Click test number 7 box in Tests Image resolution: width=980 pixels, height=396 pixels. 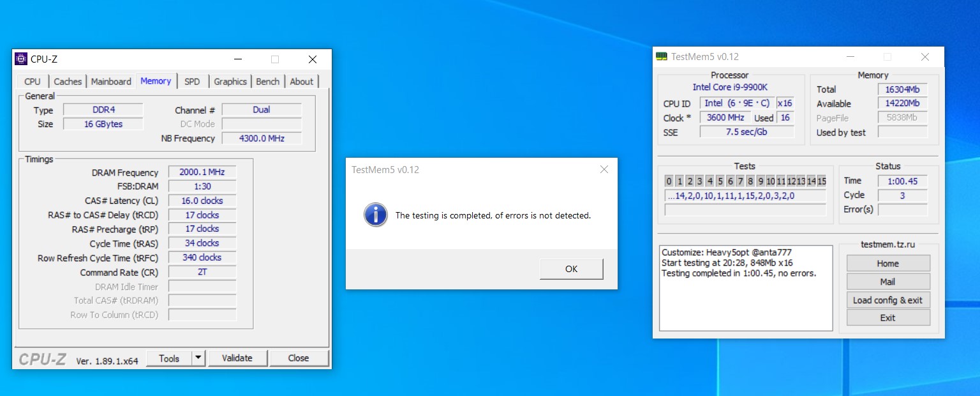click(740, 181)
